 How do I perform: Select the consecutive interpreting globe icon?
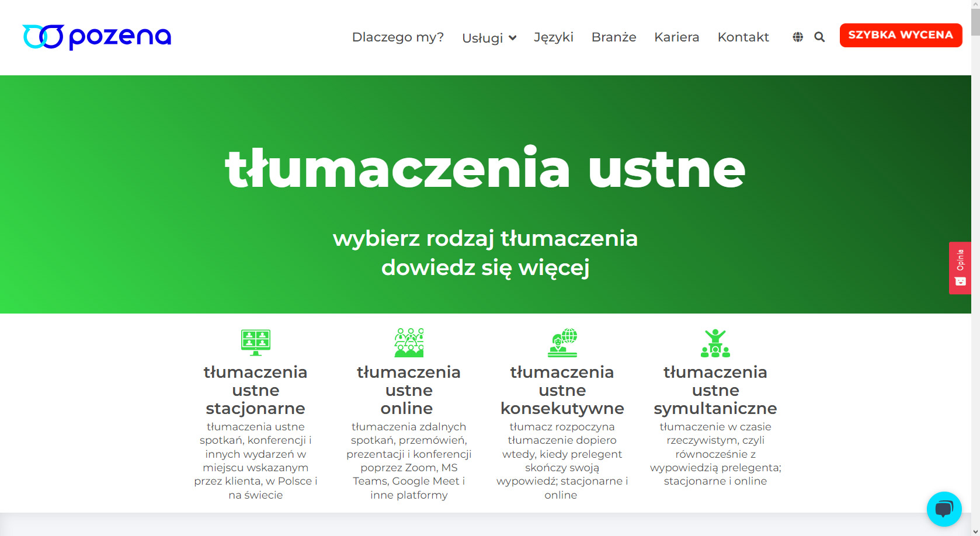[562, 342]
